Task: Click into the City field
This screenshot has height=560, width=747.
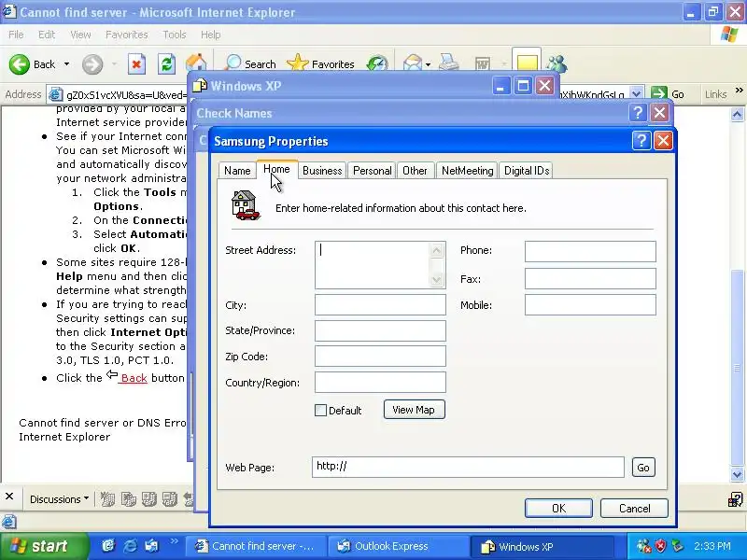Action: point(380,305)
